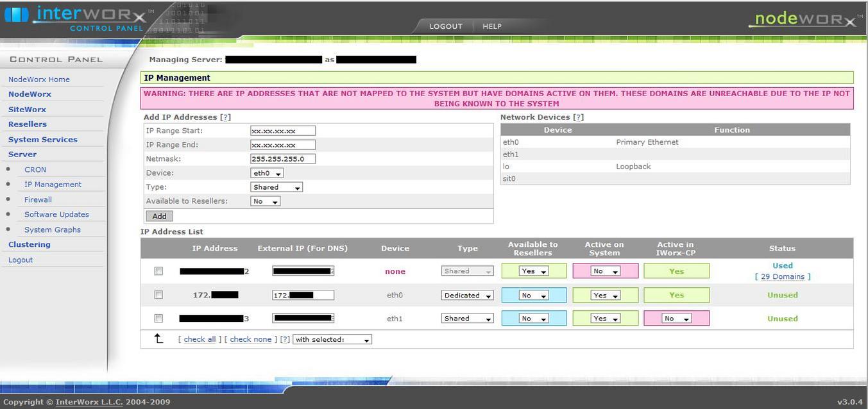Click the LOGOUT tab in the header
Viewport: 868px width, 409px height.
tap(446, 26)
